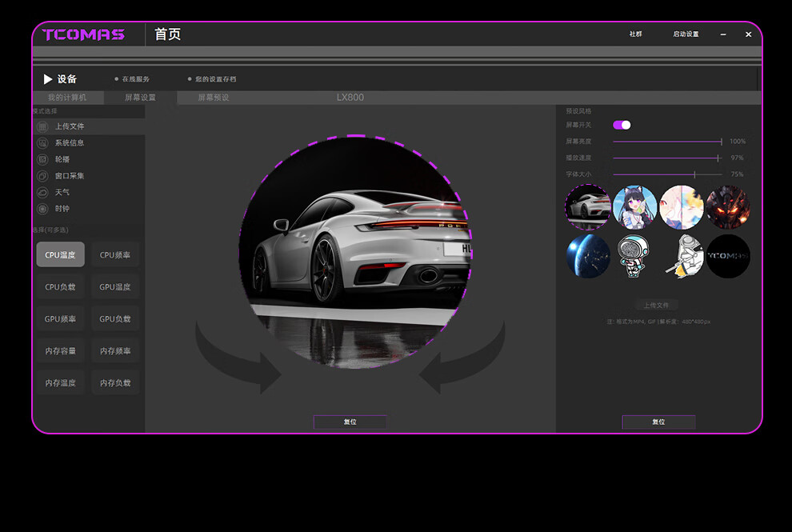Rotate preview with the right curved arrow

pos(462,358)
